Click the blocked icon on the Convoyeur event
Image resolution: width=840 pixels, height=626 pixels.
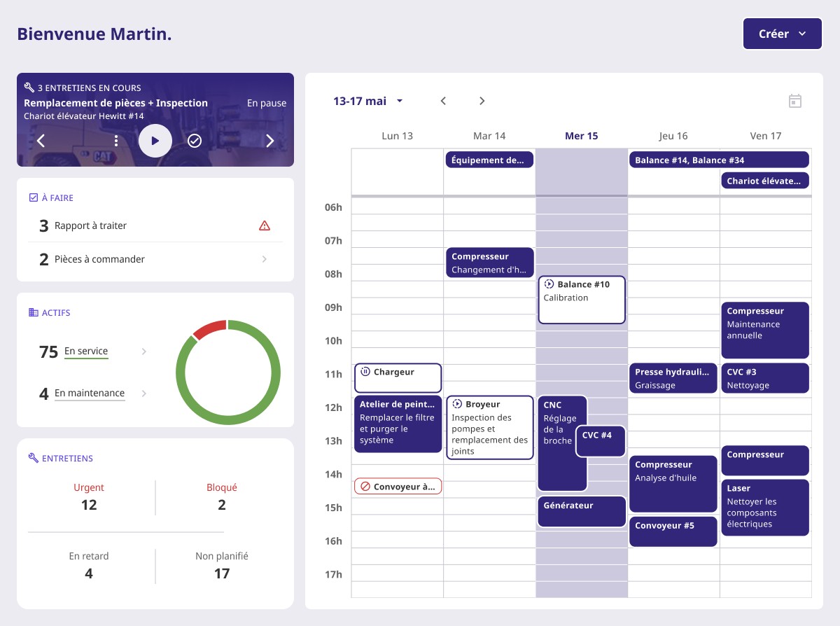click(364, 485)
